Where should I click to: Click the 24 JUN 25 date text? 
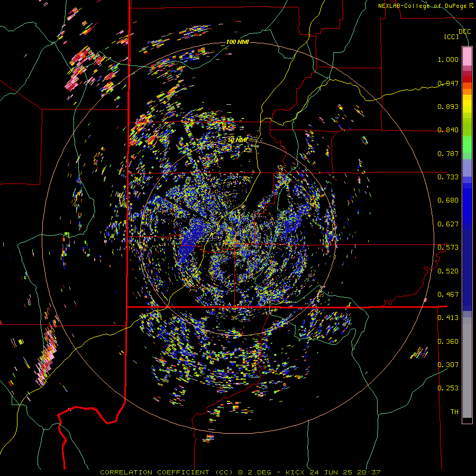pos(331,472)
